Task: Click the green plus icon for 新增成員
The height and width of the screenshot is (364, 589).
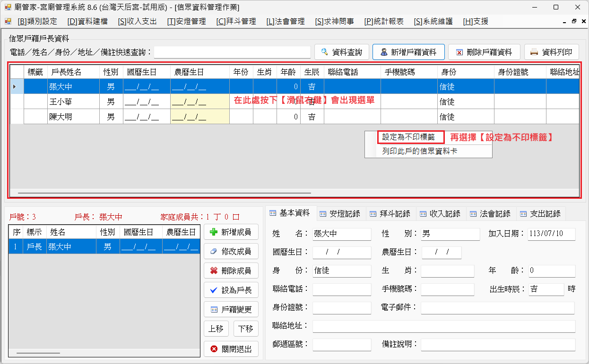Action: pos(214,232)
